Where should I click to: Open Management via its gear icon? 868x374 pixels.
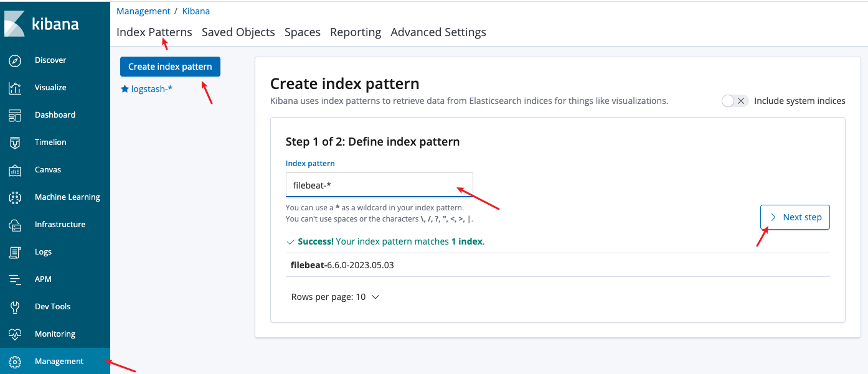point(15,362)
